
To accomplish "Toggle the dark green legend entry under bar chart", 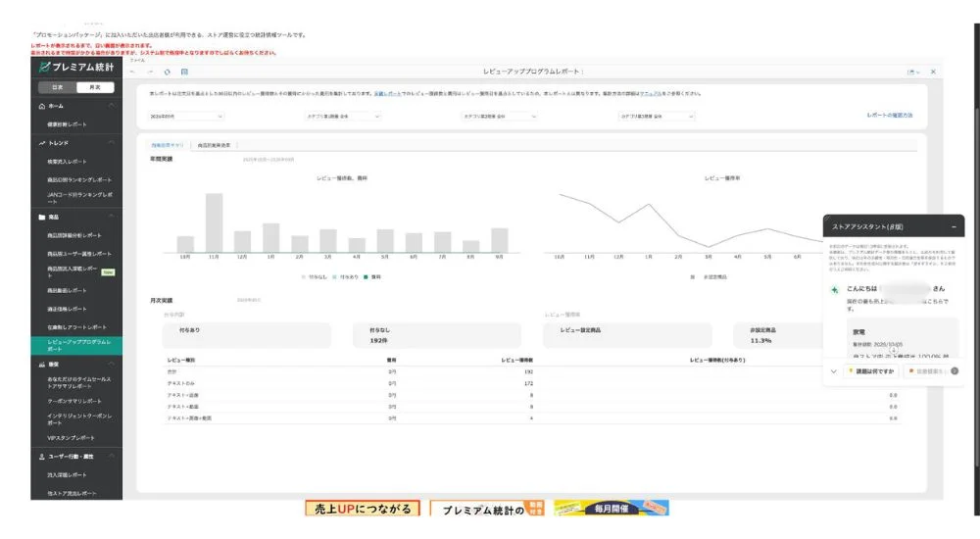I will coord(372,277).
